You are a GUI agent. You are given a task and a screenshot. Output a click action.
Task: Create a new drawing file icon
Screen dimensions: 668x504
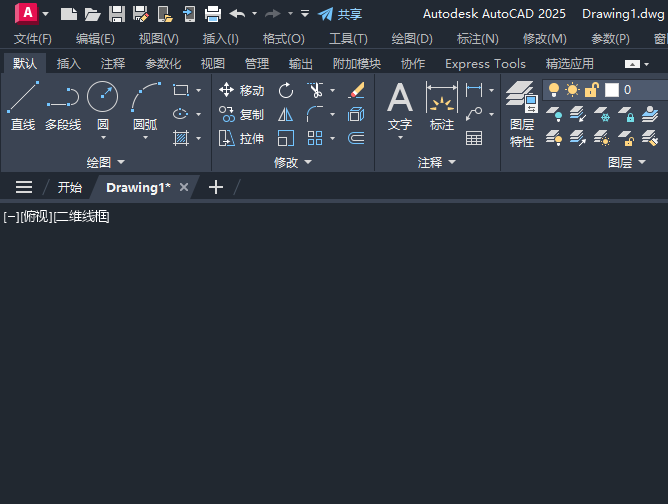coord(69,14)
